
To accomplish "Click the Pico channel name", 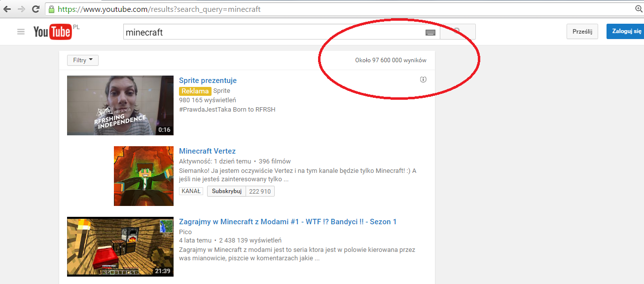I will coord(185,232).
